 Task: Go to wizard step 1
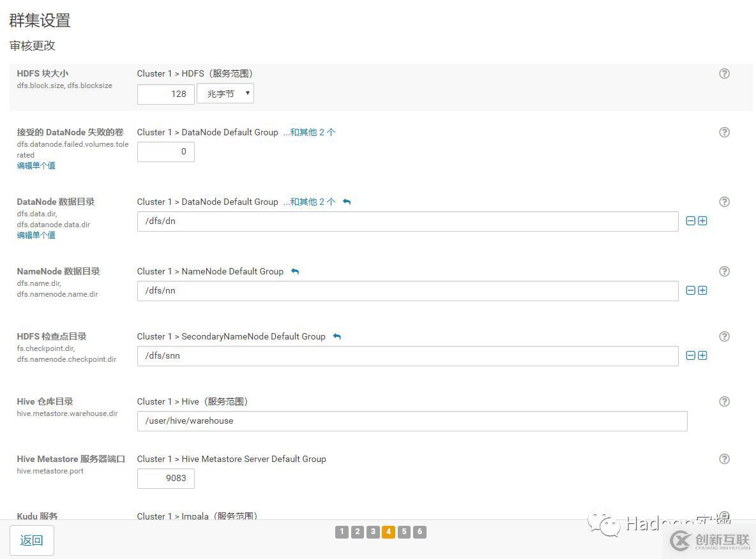pos(342,532)
